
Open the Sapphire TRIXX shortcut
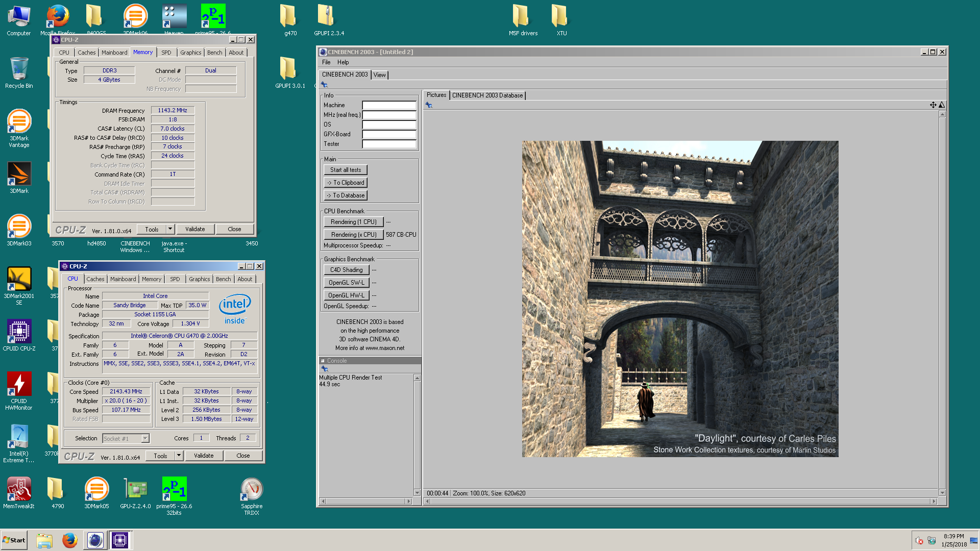tap(252, 496)
